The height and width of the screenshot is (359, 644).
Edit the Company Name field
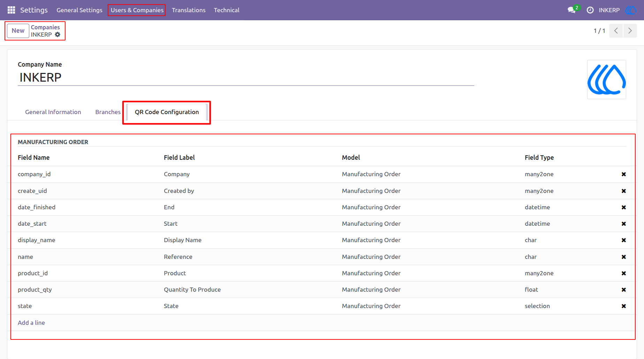[246, 77]
